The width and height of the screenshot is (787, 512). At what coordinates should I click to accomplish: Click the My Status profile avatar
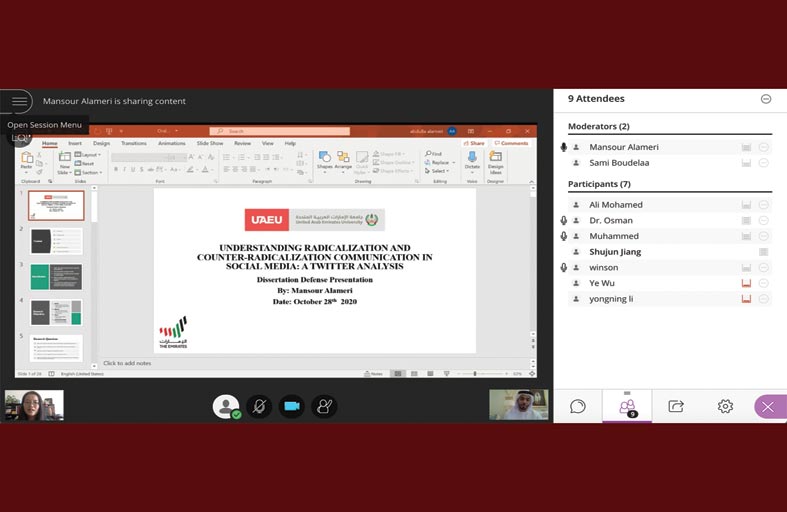(x=226, y=406)
